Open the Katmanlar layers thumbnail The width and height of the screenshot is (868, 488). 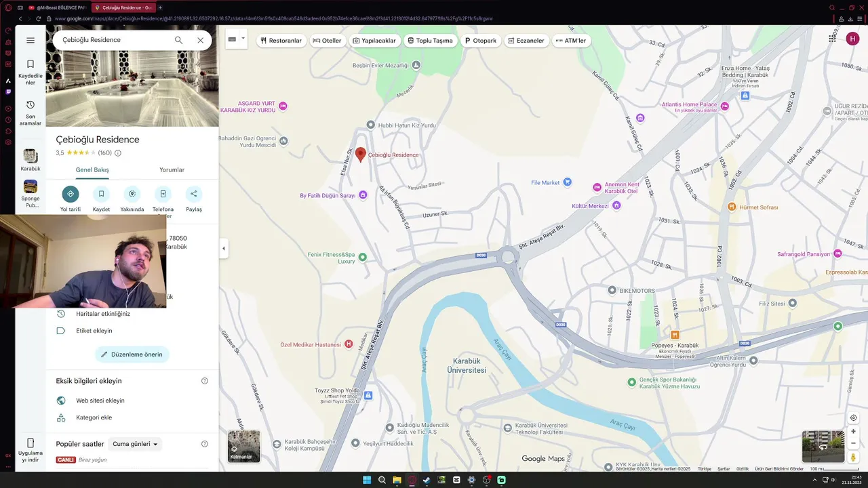[x=243, y=447]
